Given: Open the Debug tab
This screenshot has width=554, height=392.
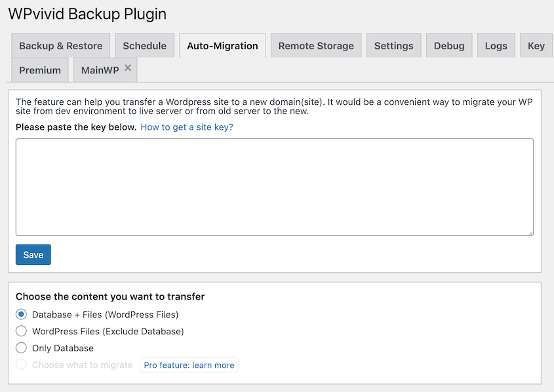Looking at the screenshot, I should pos(449,45).
